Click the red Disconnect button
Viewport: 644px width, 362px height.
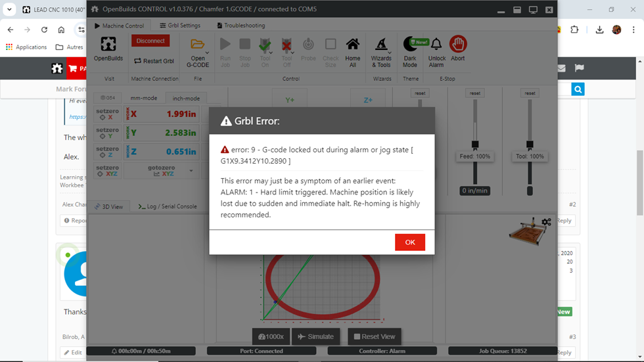click(x=150, y=41)
